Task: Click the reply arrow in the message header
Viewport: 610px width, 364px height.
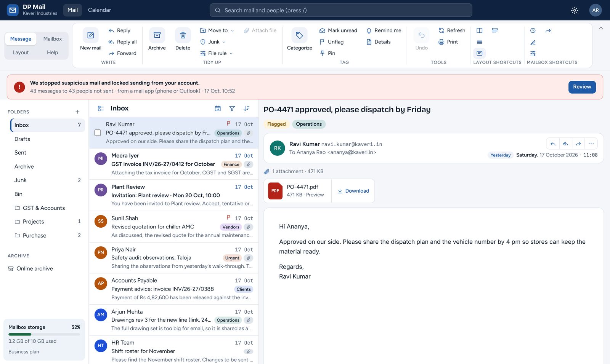Action: (x=553, y=144)
